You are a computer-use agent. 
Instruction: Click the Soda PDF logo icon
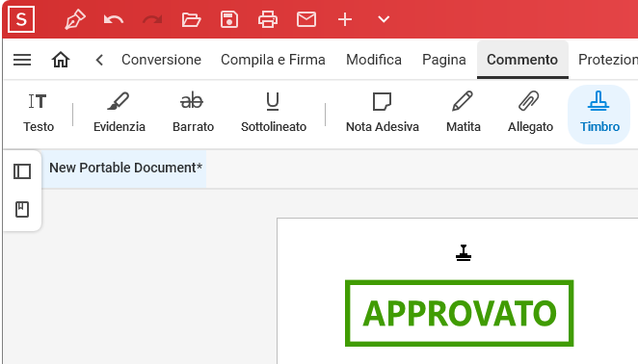coord(21,19)
